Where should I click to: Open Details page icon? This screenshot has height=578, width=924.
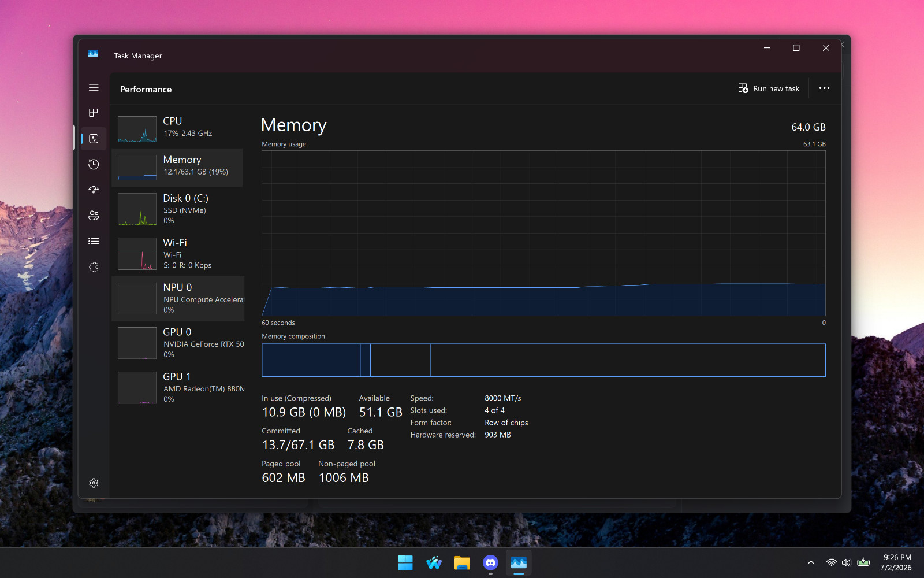click(94, 241)
